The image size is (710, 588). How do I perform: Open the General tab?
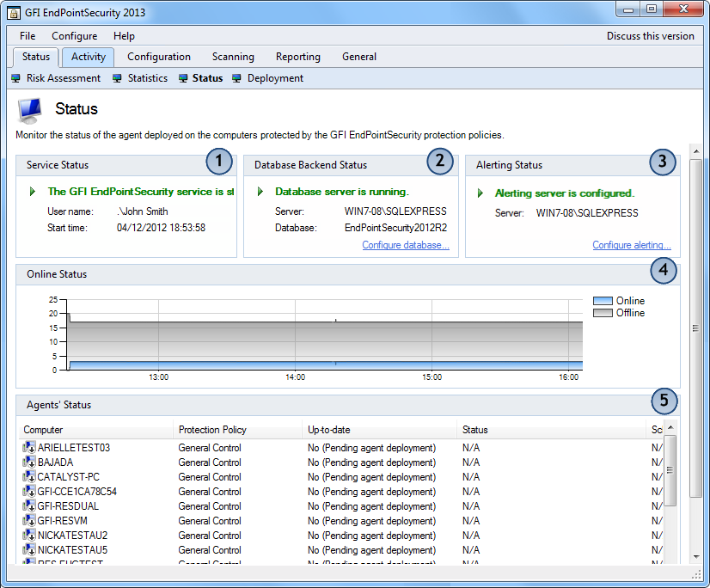[359, 57]
